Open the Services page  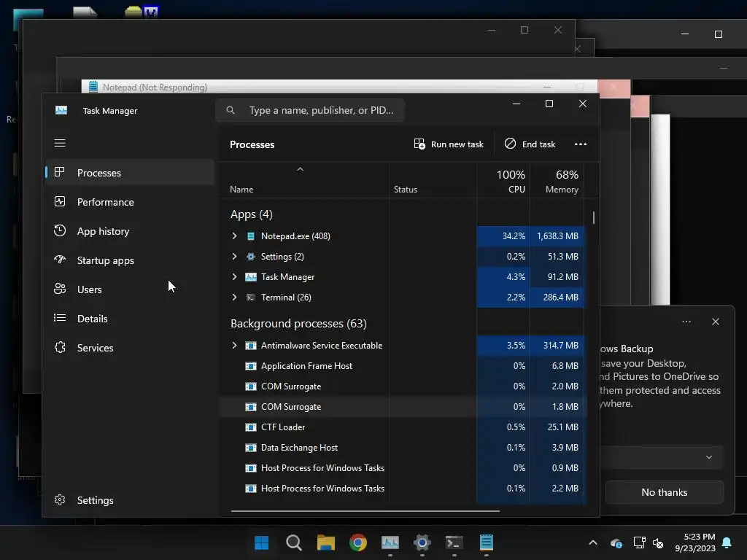(130, 348)
